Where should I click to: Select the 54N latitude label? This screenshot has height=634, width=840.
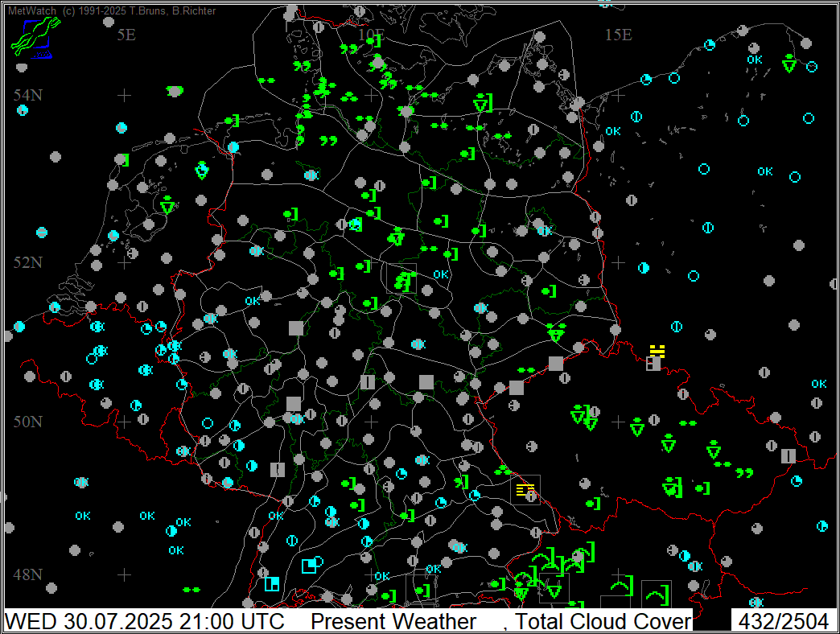coord(28,95)
